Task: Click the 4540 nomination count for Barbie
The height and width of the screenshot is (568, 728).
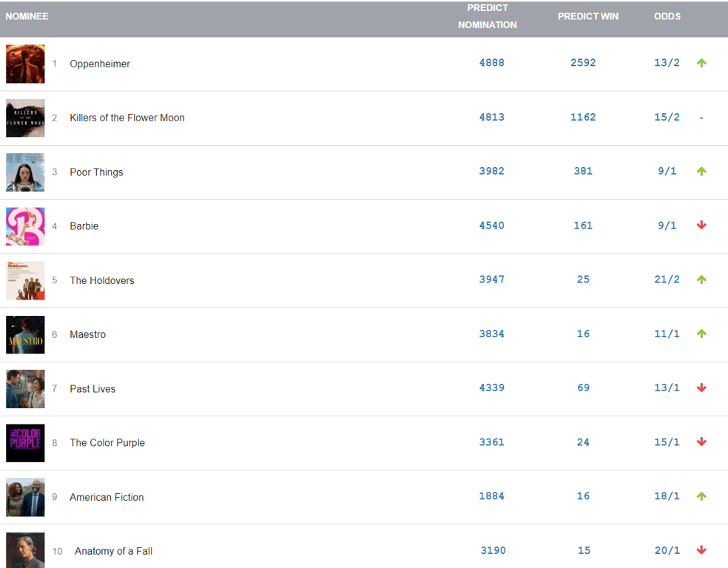Action: coord(491,226)
